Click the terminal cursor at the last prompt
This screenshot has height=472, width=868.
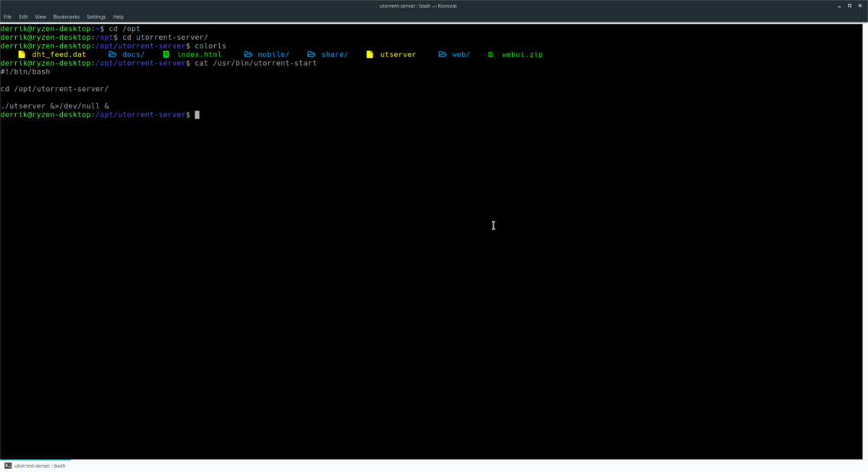(197, 114)
